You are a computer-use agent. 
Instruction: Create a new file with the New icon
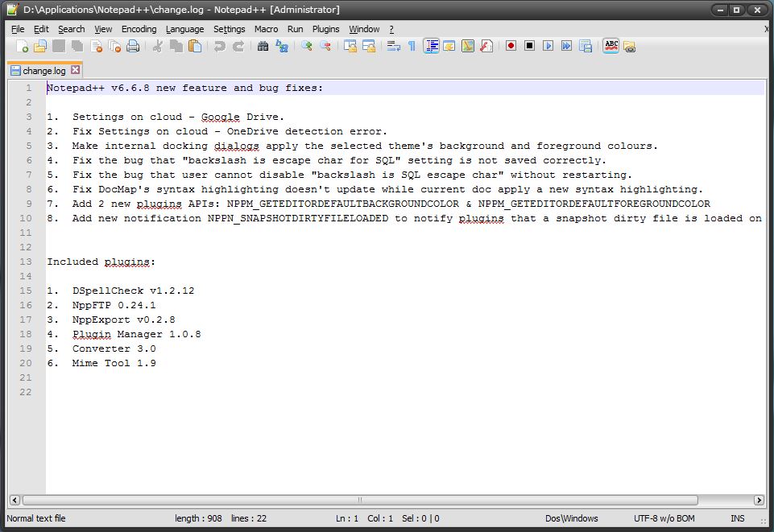click(22, 47)
